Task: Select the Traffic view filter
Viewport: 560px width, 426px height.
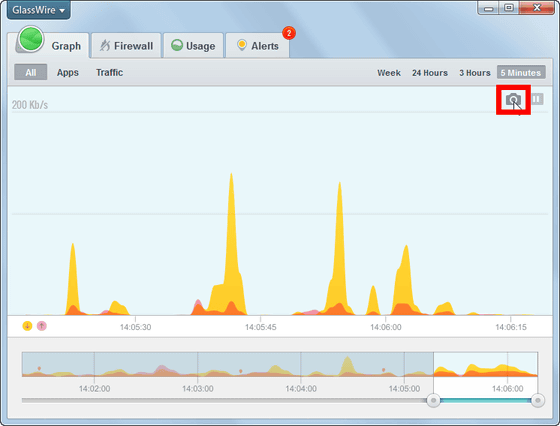Action: (109, 72)
